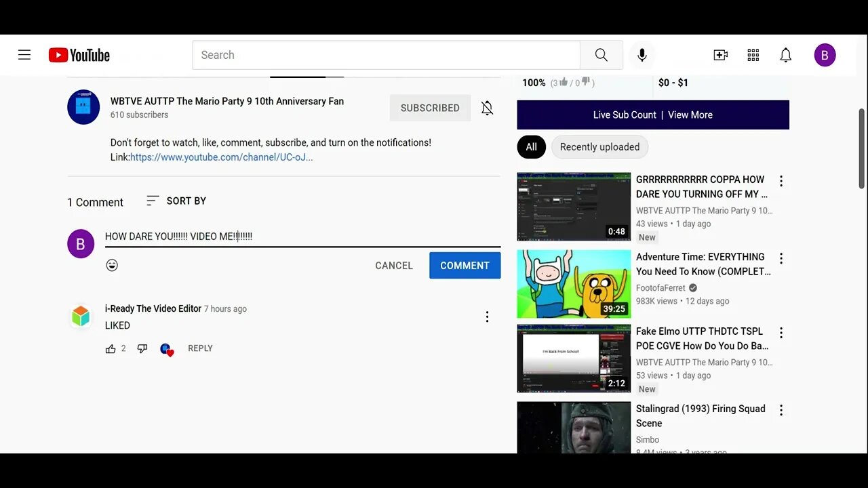Viewport: 868px width, 488px height.
Task: Open GRRRRR COPPA video thumbnail
Action: point(574,207)
